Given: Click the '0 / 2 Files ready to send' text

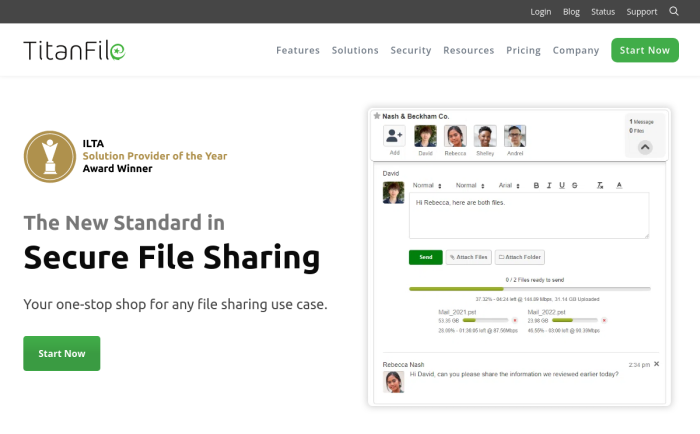Looking at the screenshot, I should (534, 280).
